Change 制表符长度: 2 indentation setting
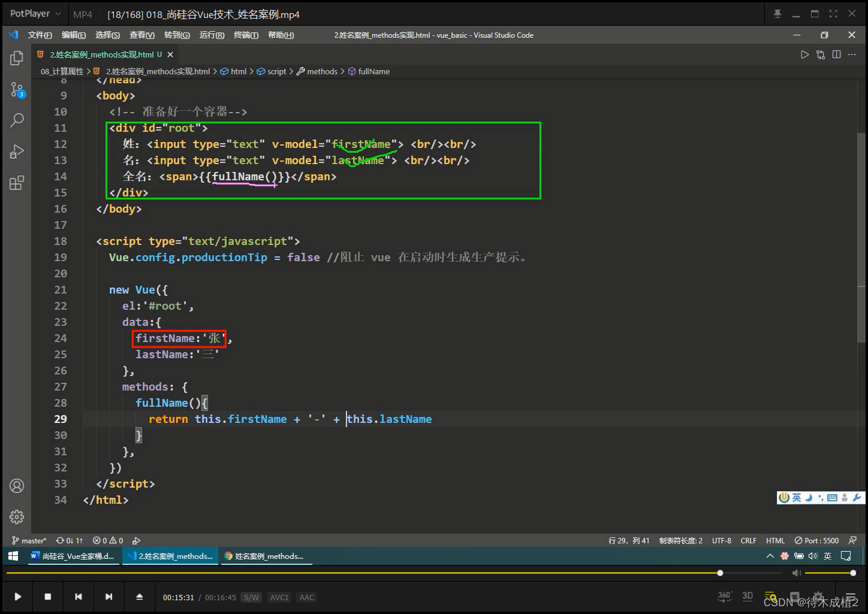868x614 pixels. [x=681, y=540]
